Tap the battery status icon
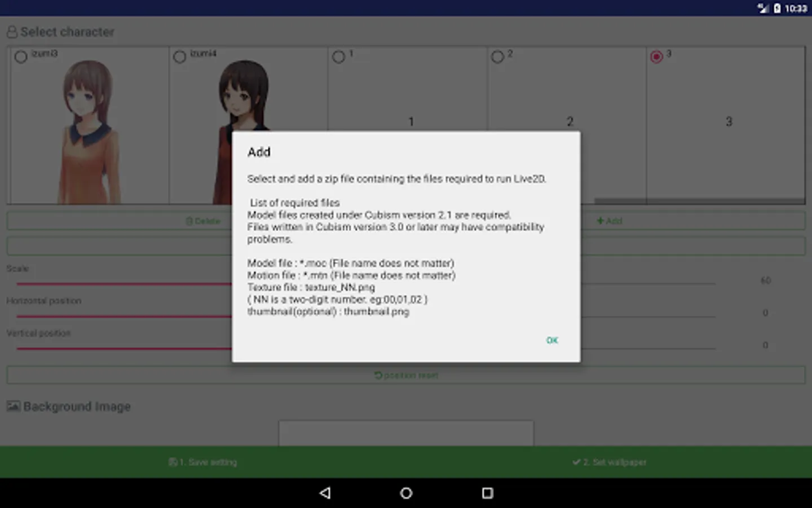Viewport: 812px width, 508px height. click(778, 8)
